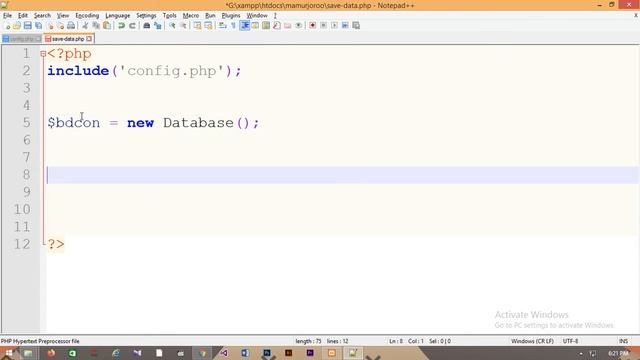Viewport: 640px width, 360px height.
Task: Start macro recording with red icon
Action: coord(313,26)
